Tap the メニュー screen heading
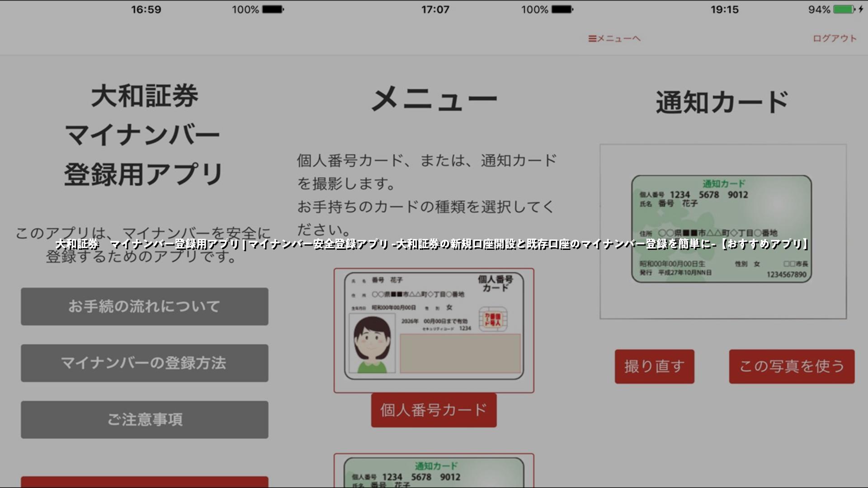 click(x=434, y=99)
